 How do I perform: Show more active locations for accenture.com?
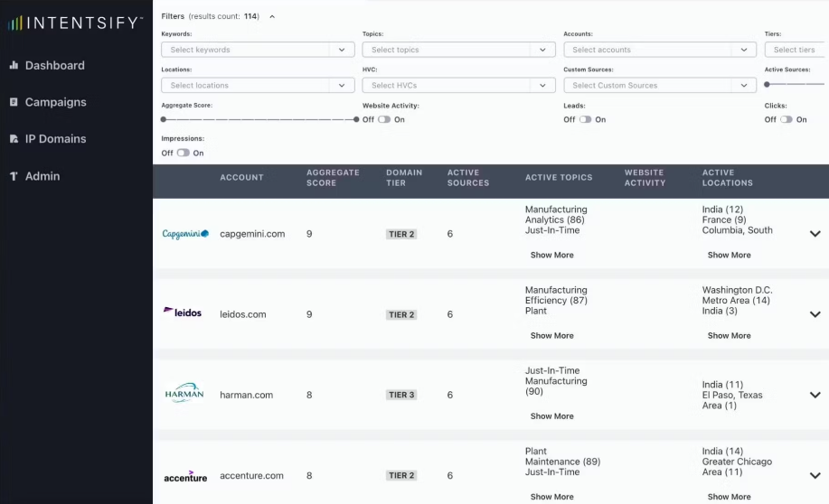pyautogui.click(x=729, y=497)
